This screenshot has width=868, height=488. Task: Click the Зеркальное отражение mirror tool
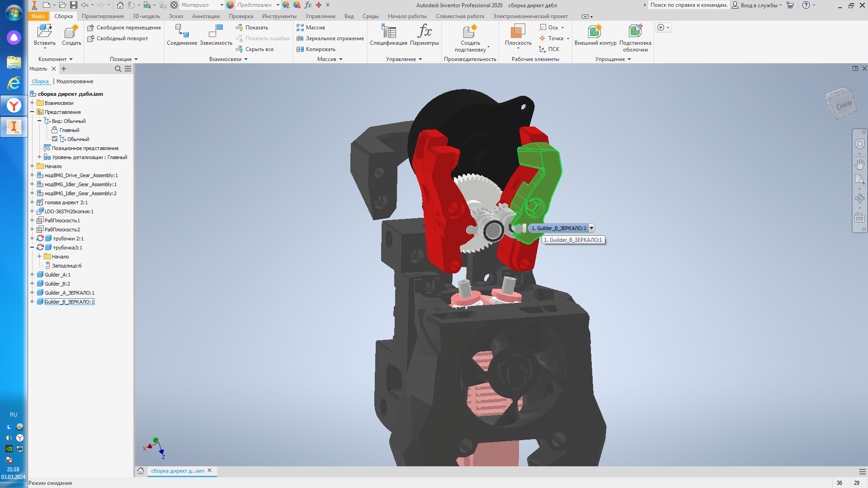tap(330, 38)
